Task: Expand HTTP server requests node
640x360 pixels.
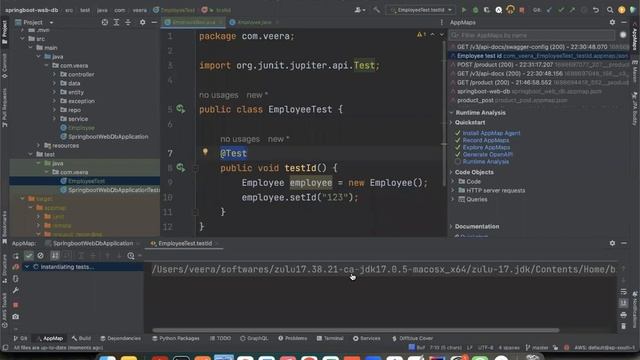Action: (x=453, y=190)
